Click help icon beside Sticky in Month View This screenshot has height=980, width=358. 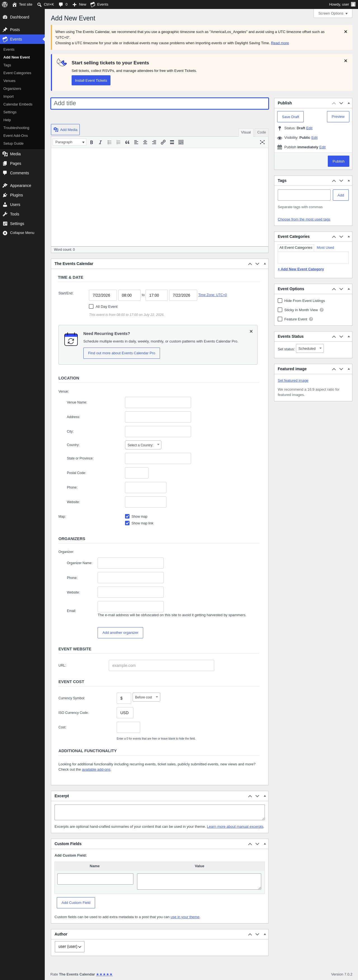click(x=322, y=310)
